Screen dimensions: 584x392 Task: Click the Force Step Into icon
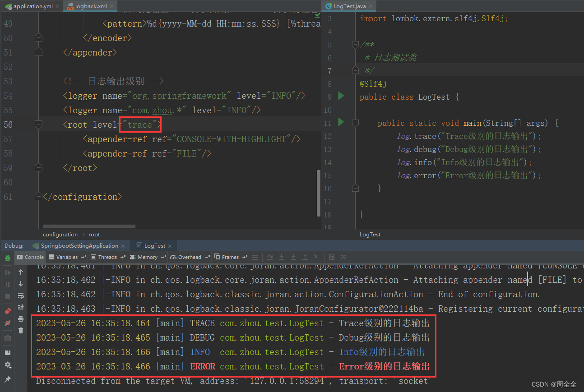point(293,257)
